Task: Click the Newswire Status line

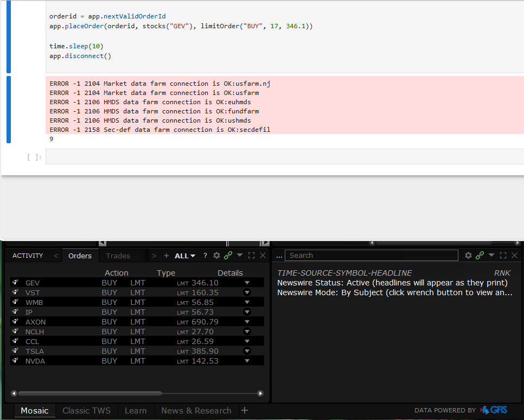Action: [392, 283]
